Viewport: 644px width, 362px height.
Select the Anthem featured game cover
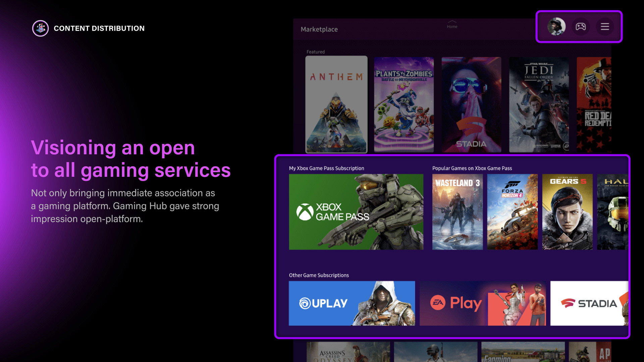pos(336,105)
